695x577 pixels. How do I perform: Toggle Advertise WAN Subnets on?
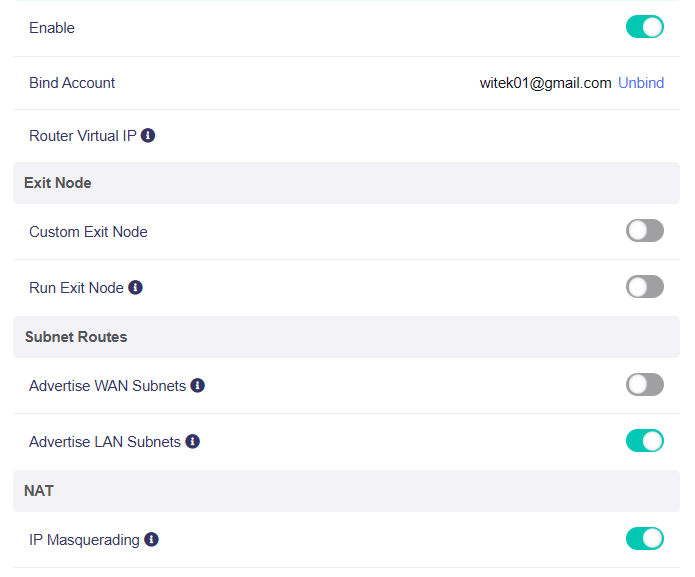[644, 385]
